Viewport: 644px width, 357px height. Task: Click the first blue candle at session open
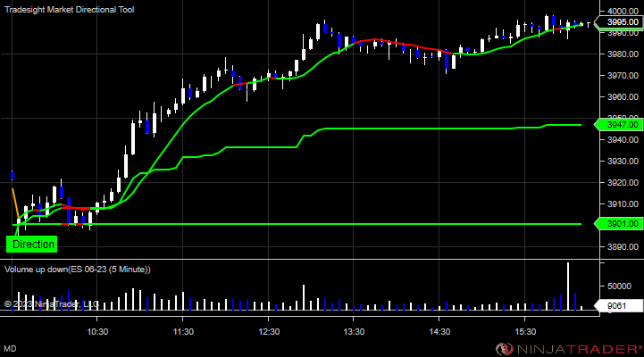point(13,176)
